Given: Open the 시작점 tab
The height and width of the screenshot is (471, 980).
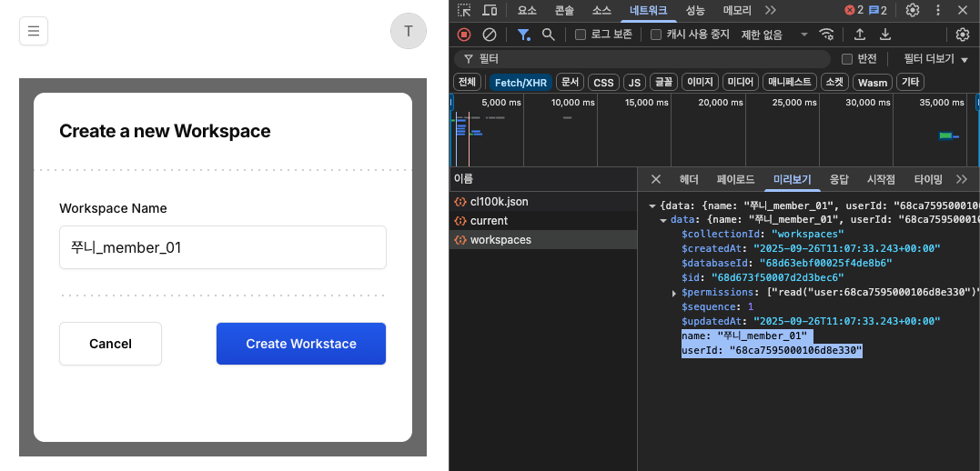Looking at the screenshot, I should [881, 179].
